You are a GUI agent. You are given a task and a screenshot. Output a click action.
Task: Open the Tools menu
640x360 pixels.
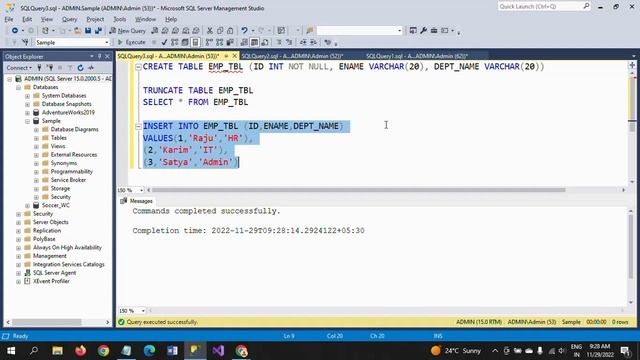120,19
